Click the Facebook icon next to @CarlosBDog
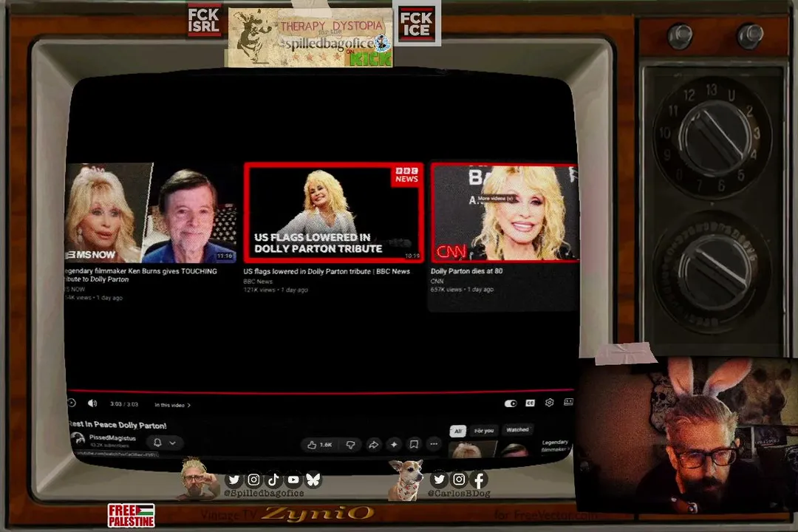This screenshot has height=532, width=798. (x=479, y=479)
